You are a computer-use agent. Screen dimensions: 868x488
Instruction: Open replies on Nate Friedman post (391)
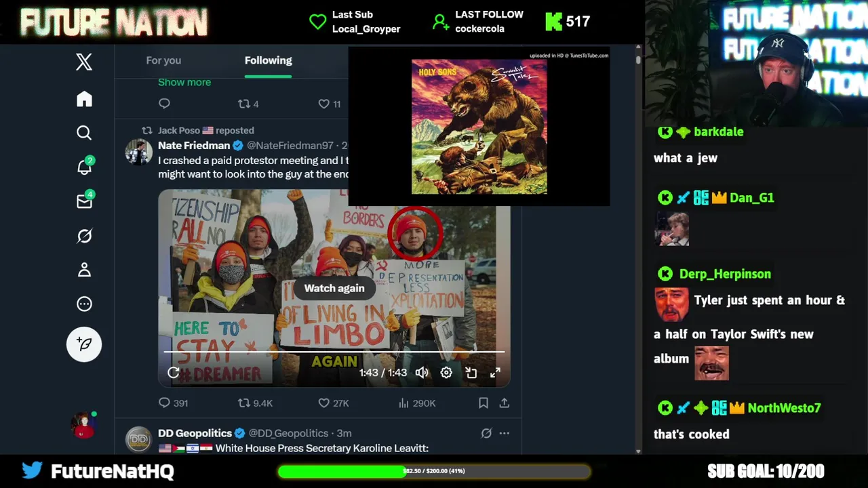tap(173, 403)
